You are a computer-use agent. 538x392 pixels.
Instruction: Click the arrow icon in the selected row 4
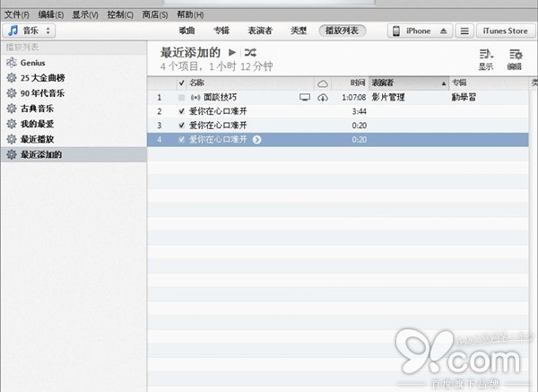(257, 140)
